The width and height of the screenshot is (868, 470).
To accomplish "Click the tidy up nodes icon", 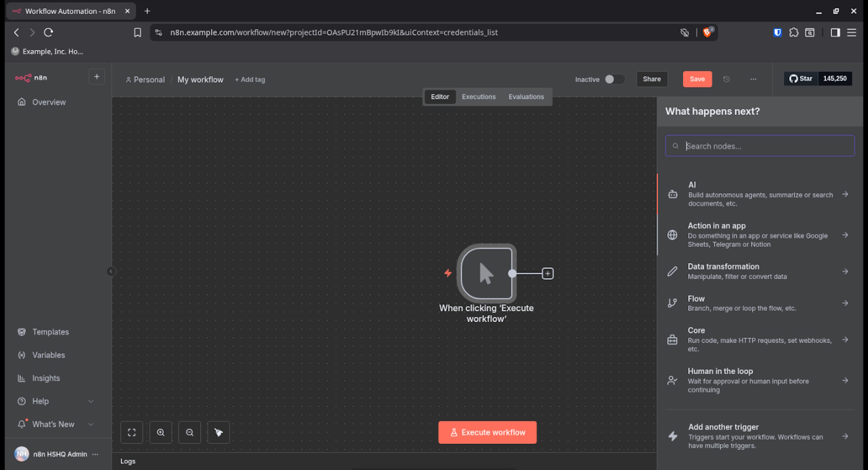I will click(x=218, y=432).
